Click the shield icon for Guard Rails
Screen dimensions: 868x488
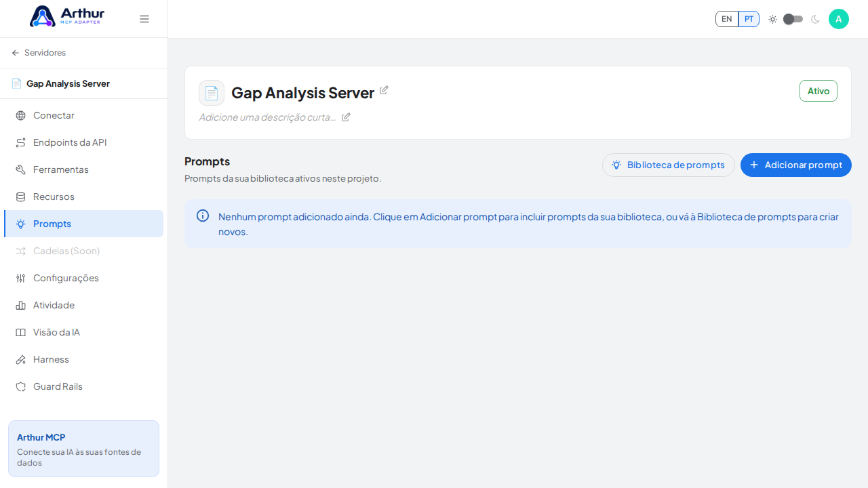[x=21, y=386]
